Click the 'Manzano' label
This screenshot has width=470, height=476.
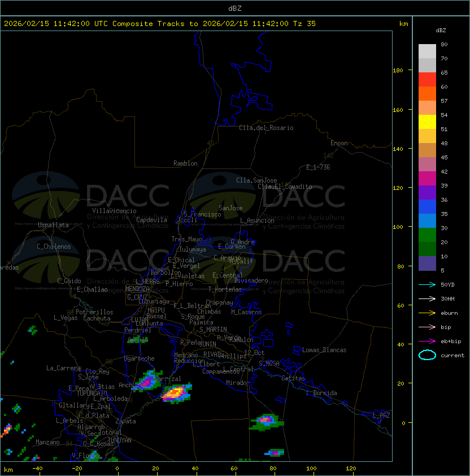click(47, 442)
